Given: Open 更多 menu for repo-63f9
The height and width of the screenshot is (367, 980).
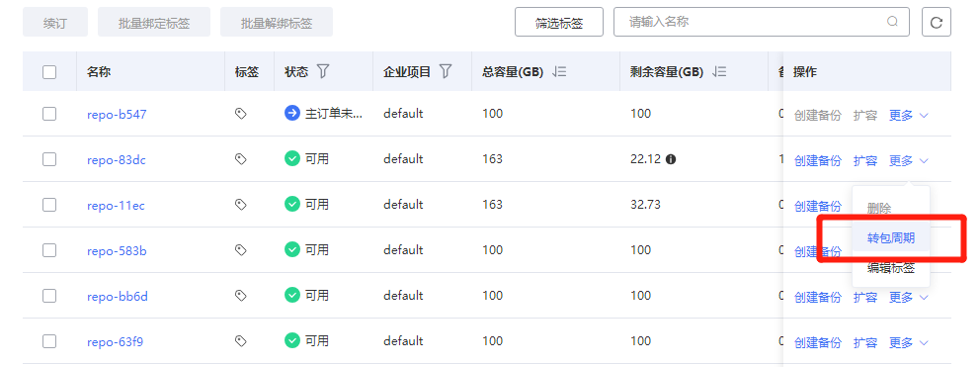Looking at the screenshot, I should 909,342.
